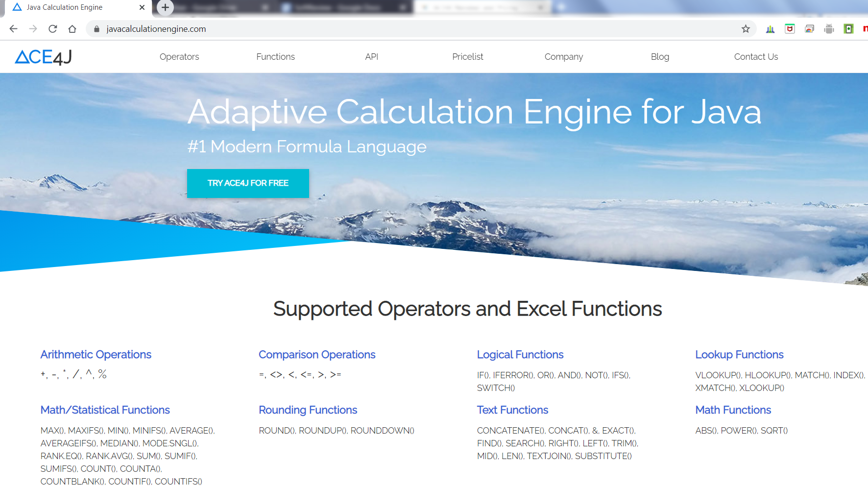Click the text 'XMATCH(), XLOOKUP()'
The height and width of the screenshot is (487, 868).
tap(740, 388)
